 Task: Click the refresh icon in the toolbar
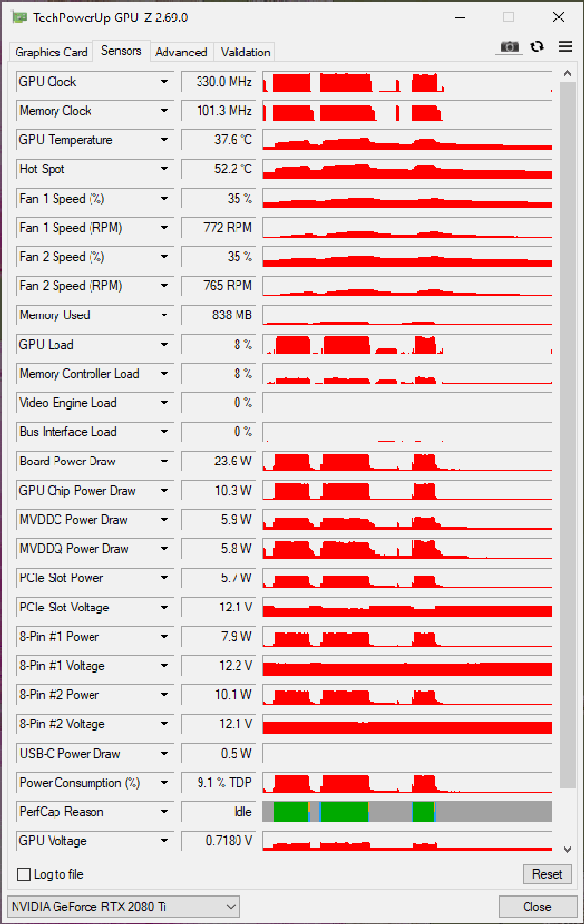pos(537,47)
